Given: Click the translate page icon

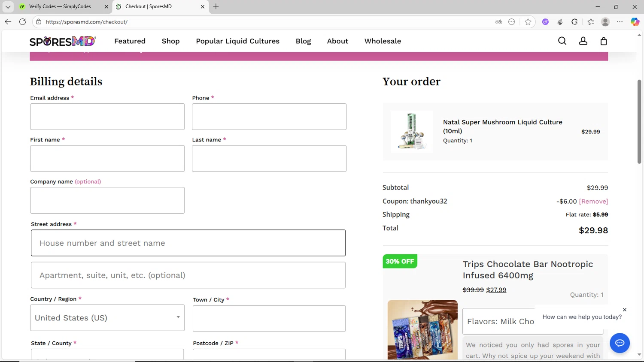Looking at the screenshot, I should [x=498, y=22].
